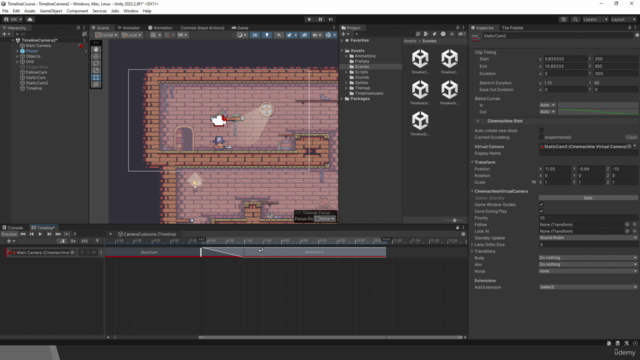Click the Clear button for Cached Scrubbing
The width and height of the screenshot is (640, 360).
tap(631, 137)
